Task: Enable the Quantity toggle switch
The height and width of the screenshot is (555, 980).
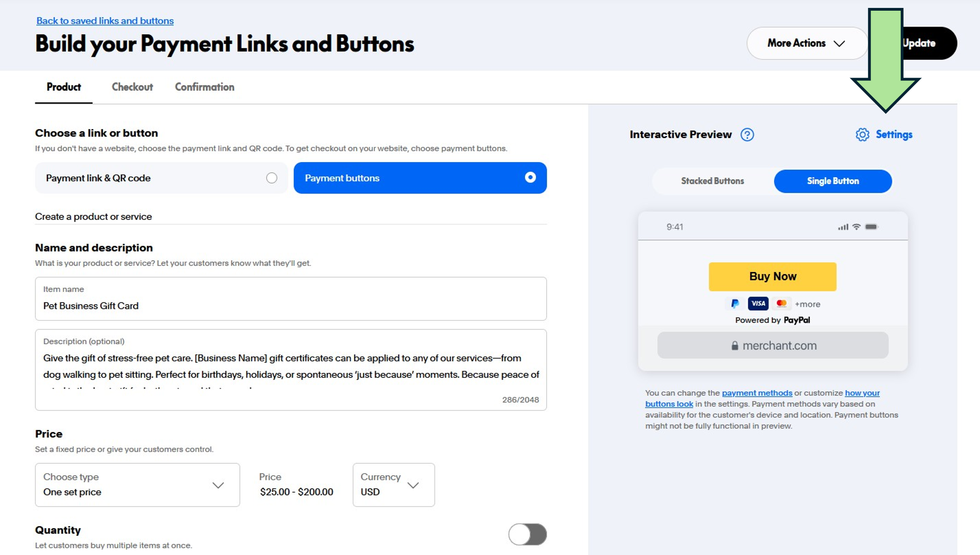Action: click(527, 534)
